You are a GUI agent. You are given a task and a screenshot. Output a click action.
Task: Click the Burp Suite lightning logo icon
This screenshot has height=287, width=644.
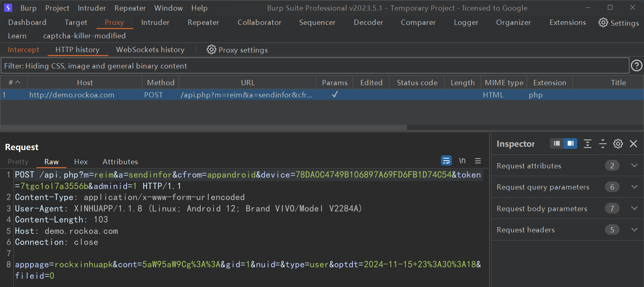pyautogui.click(x=8, y=8)
